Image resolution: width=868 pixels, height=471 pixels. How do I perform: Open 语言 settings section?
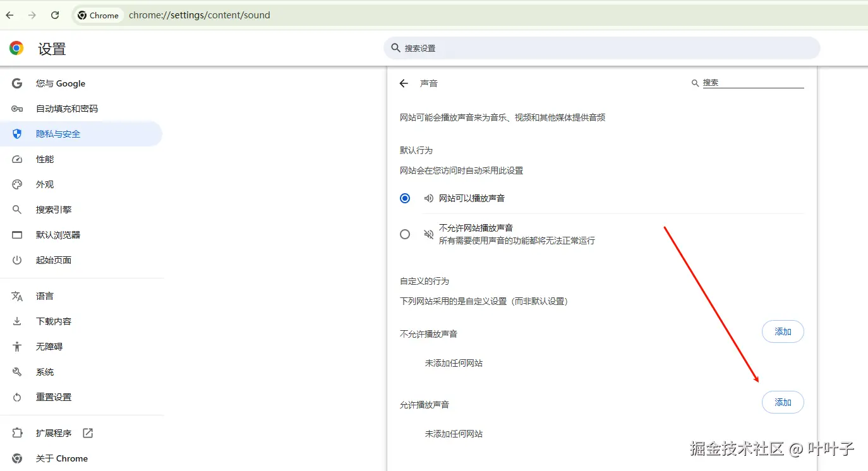[x=81, y=296]
